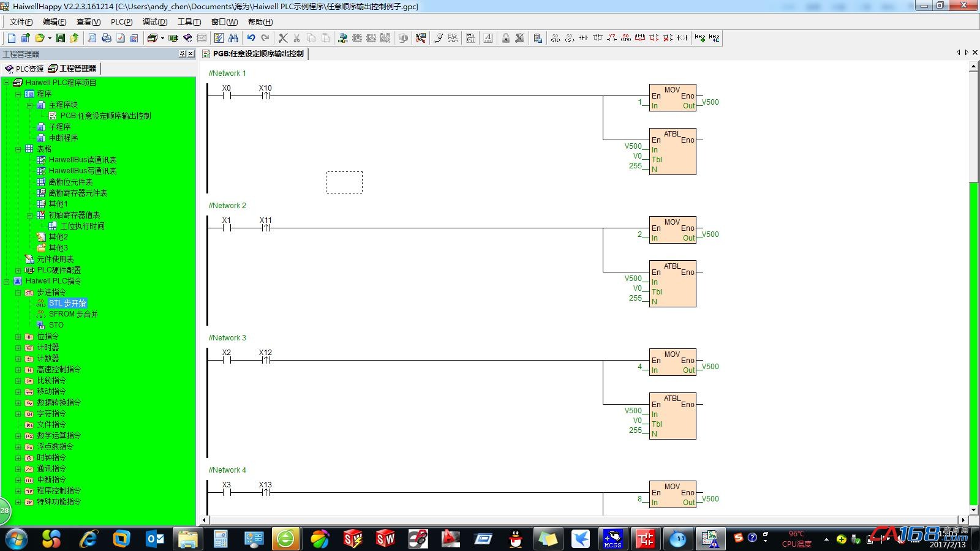Switch to the 工程管理器 tab
The height and width of the screenshot is (551, 980).
pyautogui.click(x=73, y=69)
